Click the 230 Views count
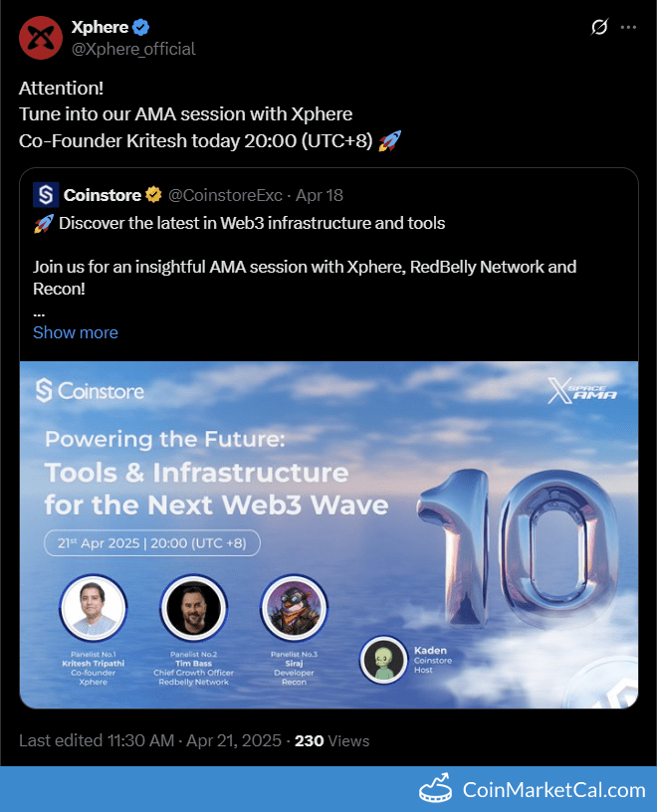This screenshot has width=657, height=812. point(331,740)
